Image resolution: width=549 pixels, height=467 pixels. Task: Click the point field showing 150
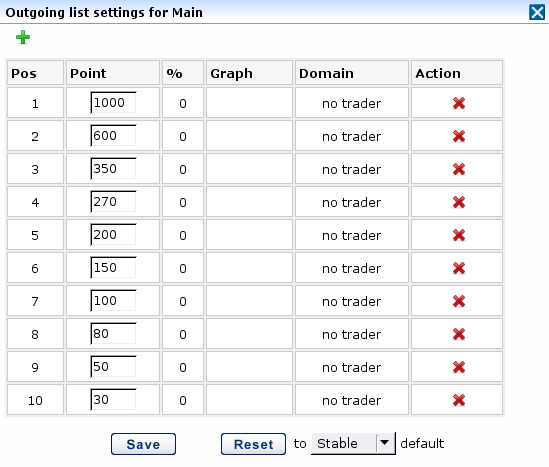pos(113,267)
